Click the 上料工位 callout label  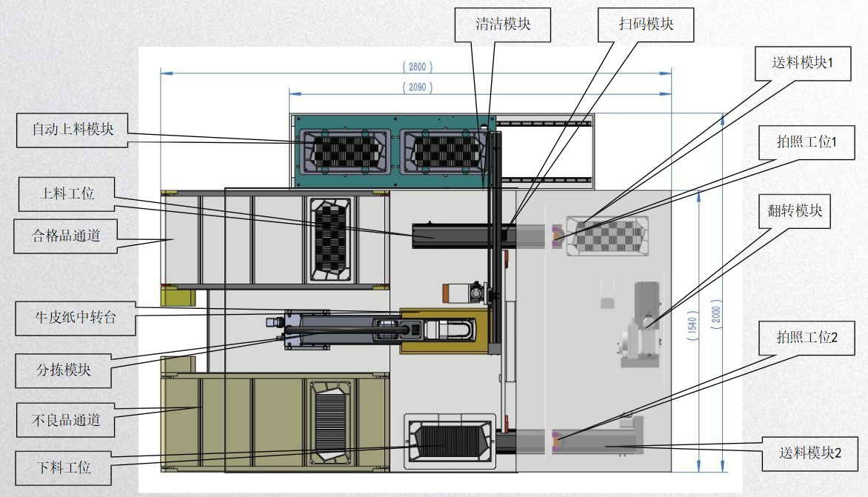point(67,194)
